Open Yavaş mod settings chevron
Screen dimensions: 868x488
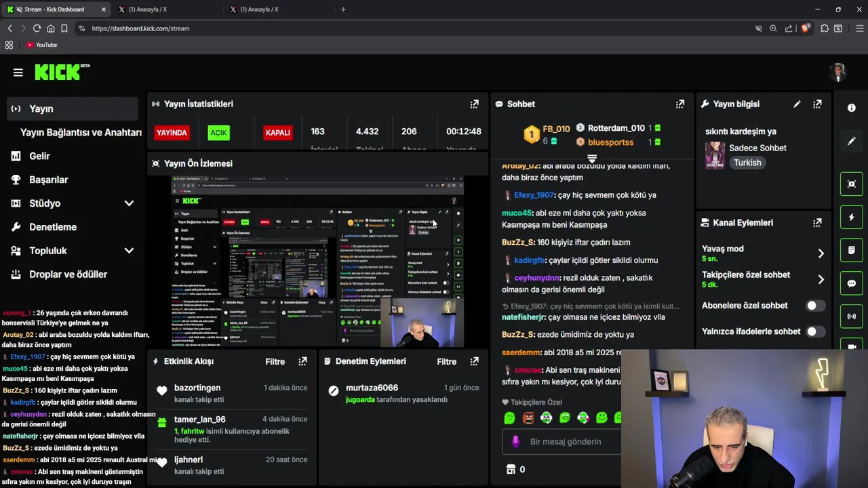point(821,253)
